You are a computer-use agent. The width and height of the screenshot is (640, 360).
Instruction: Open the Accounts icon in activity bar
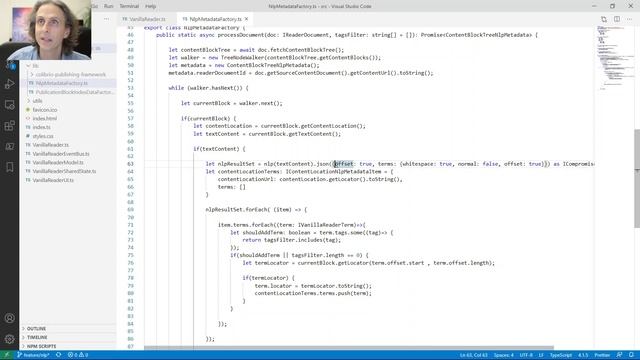click(x=10, y=318)
